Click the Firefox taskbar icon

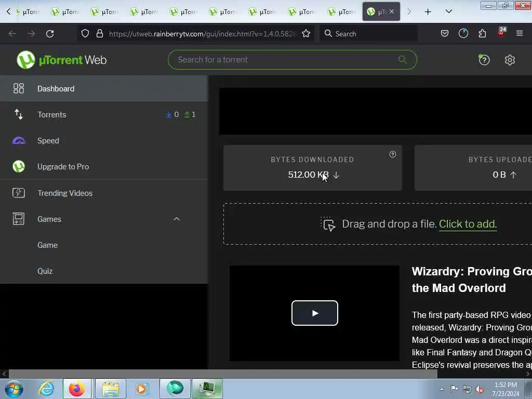[77, 389]
